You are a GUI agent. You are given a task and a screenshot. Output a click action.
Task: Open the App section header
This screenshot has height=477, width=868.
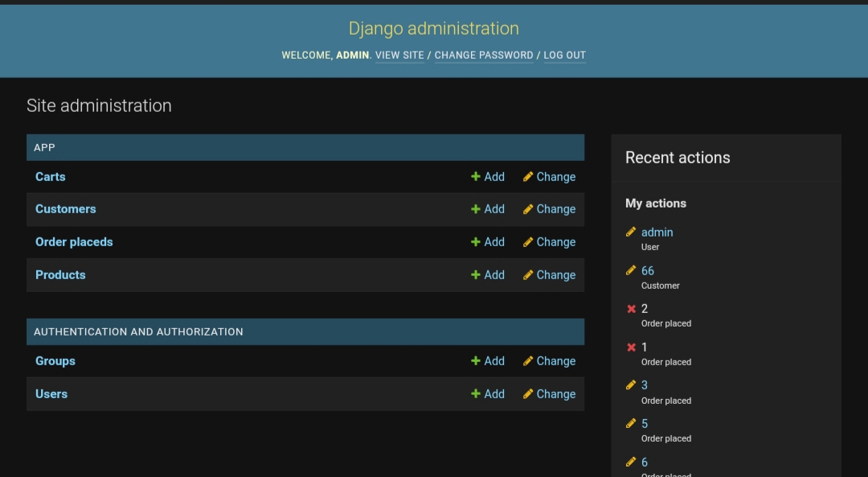click(44, 148)
